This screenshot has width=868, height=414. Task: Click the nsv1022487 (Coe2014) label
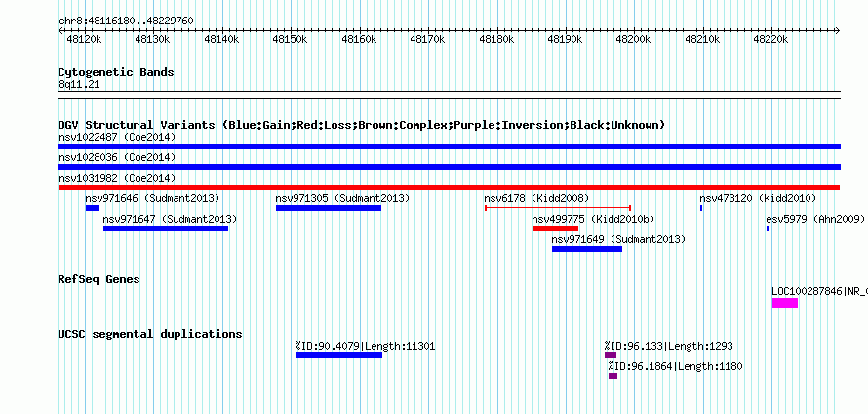pos(117,137)
